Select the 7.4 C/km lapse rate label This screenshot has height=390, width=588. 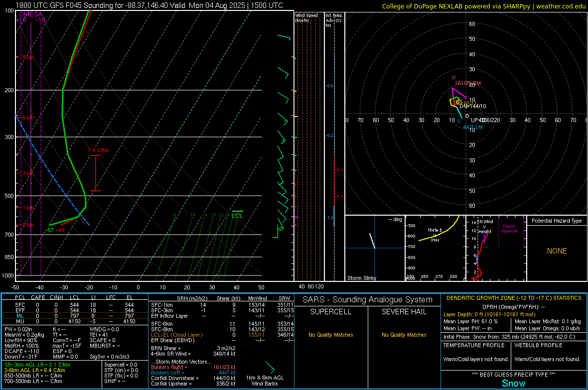pyautogui.click(x=98, y=150)
